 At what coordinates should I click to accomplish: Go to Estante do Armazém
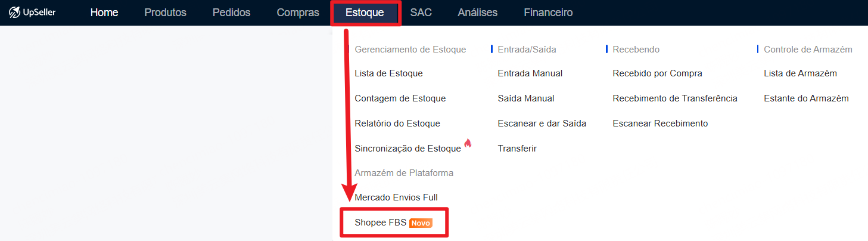click(806, 98)
